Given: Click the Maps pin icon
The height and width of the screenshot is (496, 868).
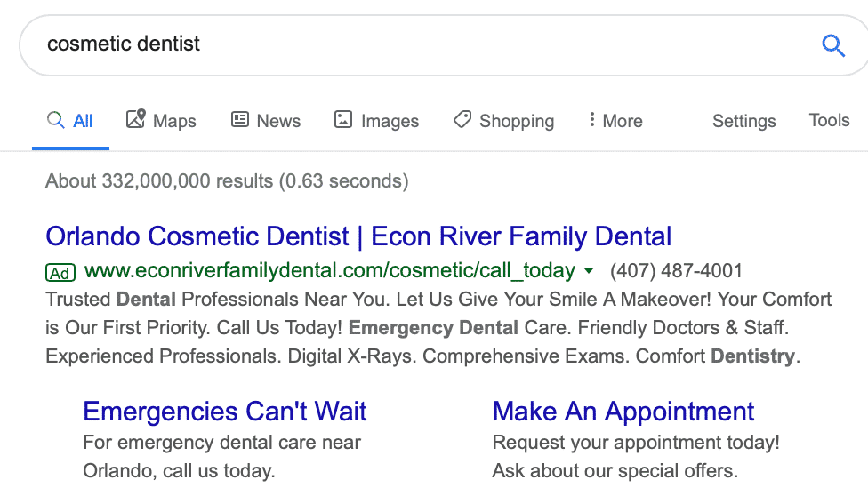Looking at the screenshot, I should (135, 118).
